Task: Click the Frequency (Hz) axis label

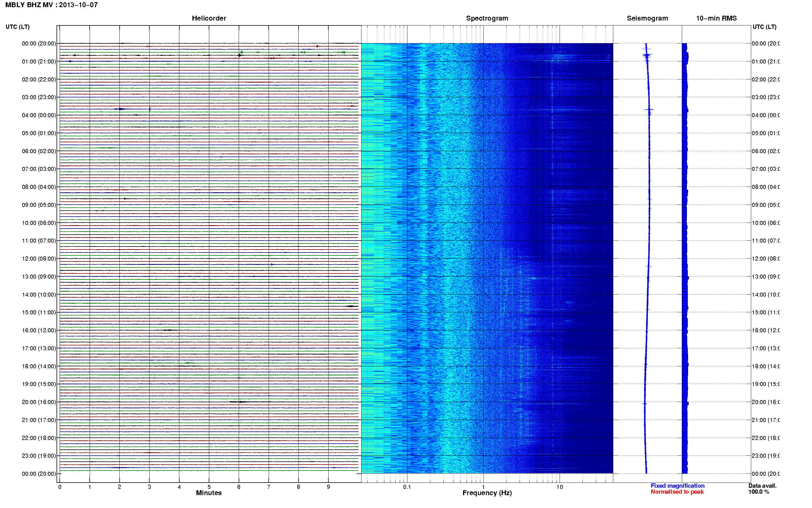Action: pos(487,493)
